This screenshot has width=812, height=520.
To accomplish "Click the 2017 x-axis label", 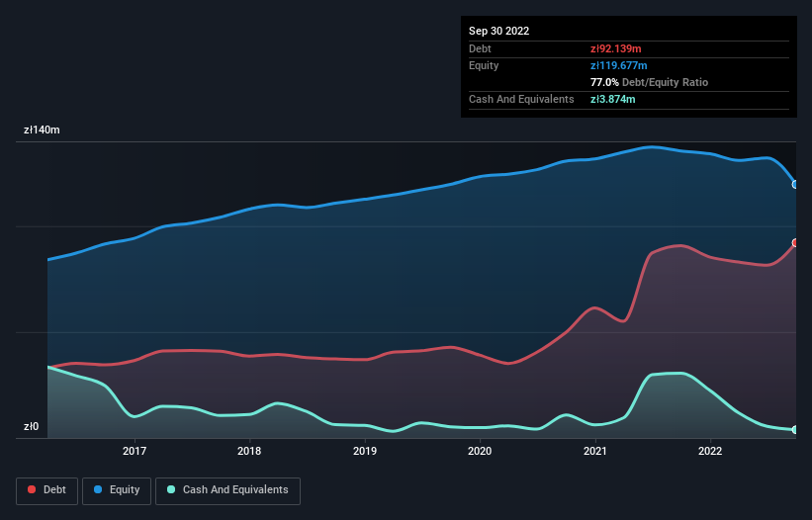I will [x=135, y=451].
